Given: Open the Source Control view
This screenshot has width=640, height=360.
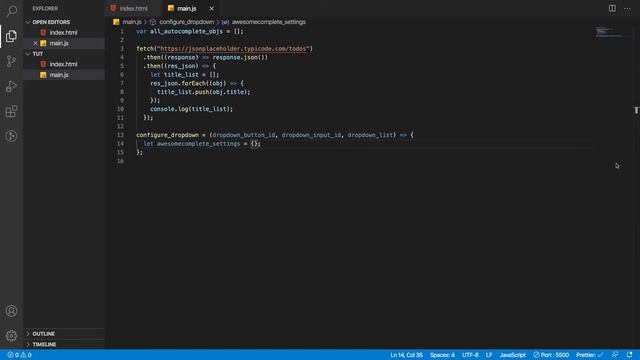Looking at the screenshot, I should [11, 61].
